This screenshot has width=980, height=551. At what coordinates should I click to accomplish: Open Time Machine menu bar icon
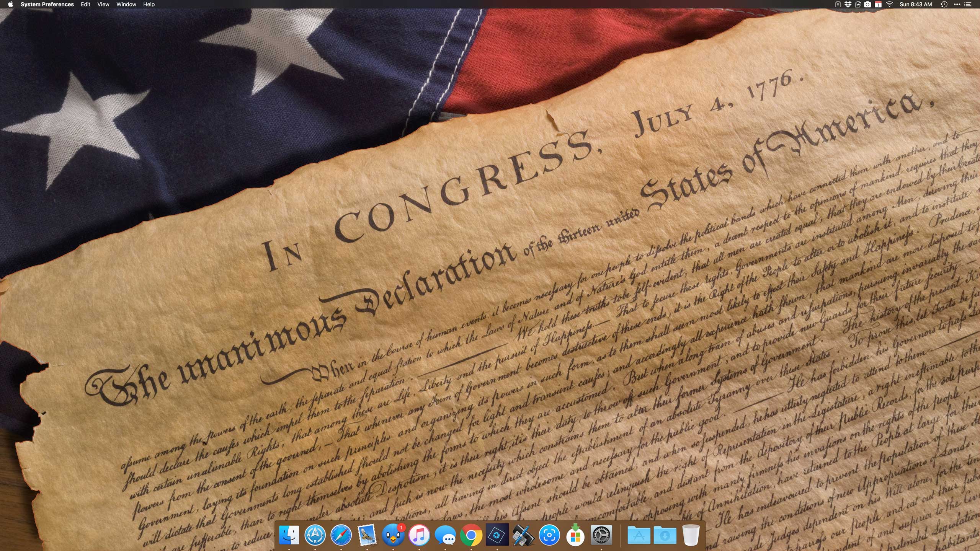pyautogui.click(x=944, y=4)
